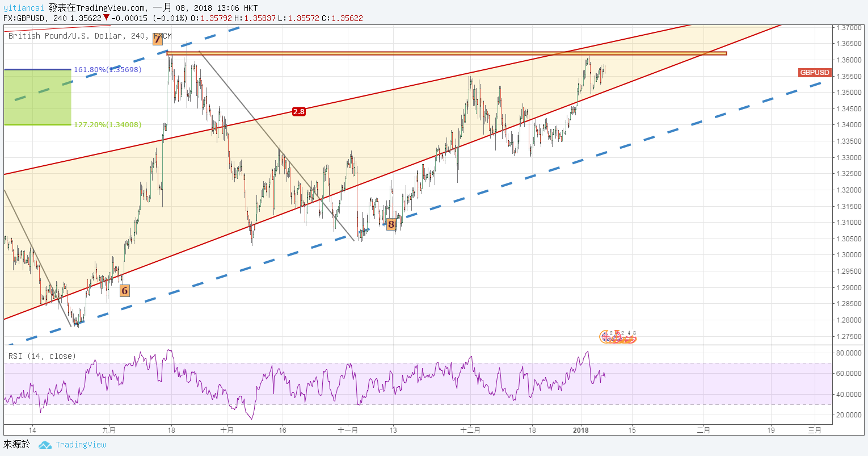This screenshot has height=456, width=868.
Task: Open the TradingView text link at bottom
Action: point(81,445)
